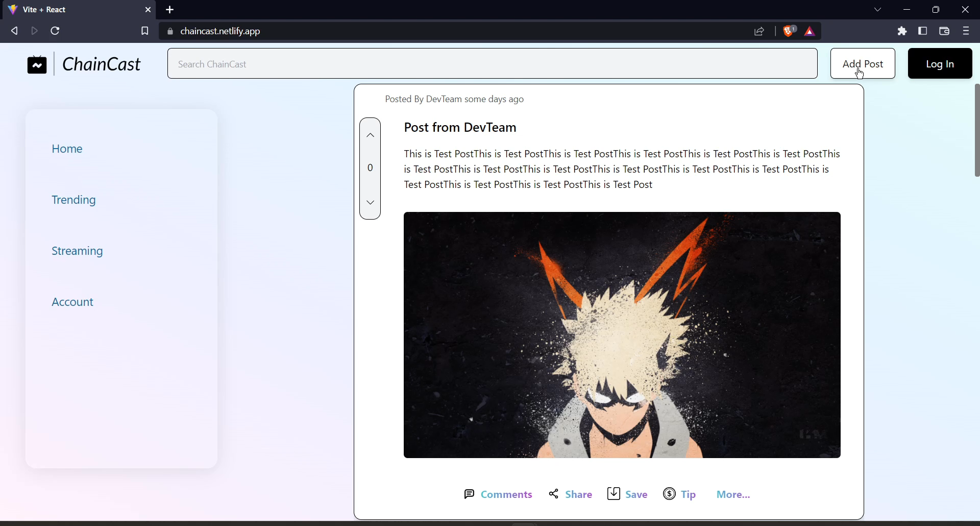980x526 pixels.
Task: Focus the Search ChainCast field
Action: (x=493, y=63)
